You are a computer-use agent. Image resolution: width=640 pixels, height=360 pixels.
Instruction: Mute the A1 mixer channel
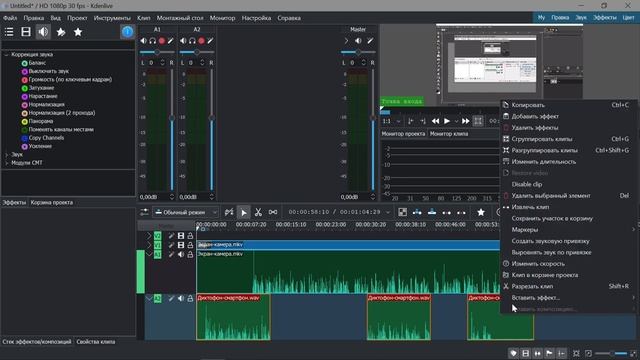tap(143, 41)
